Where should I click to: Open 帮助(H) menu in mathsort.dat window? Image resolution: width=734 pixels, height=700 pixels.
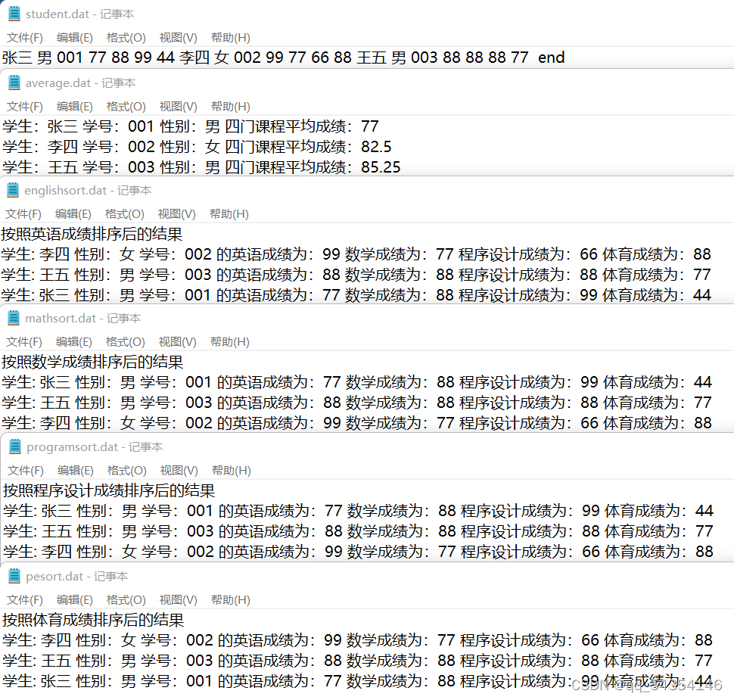(x=230, y=342)
